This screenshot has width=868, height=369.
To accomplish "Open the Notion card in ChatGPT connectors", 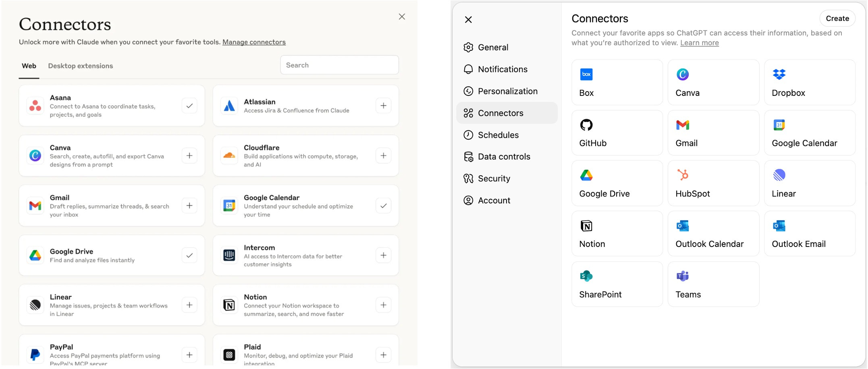I will 617,234.
